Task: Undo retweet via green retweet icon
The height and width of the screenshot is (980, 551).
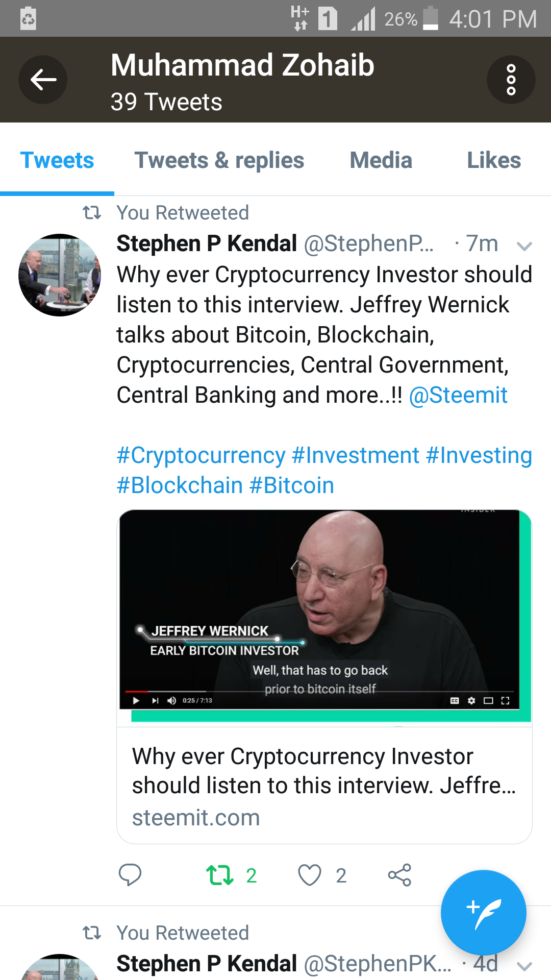Action: point(220,875)
